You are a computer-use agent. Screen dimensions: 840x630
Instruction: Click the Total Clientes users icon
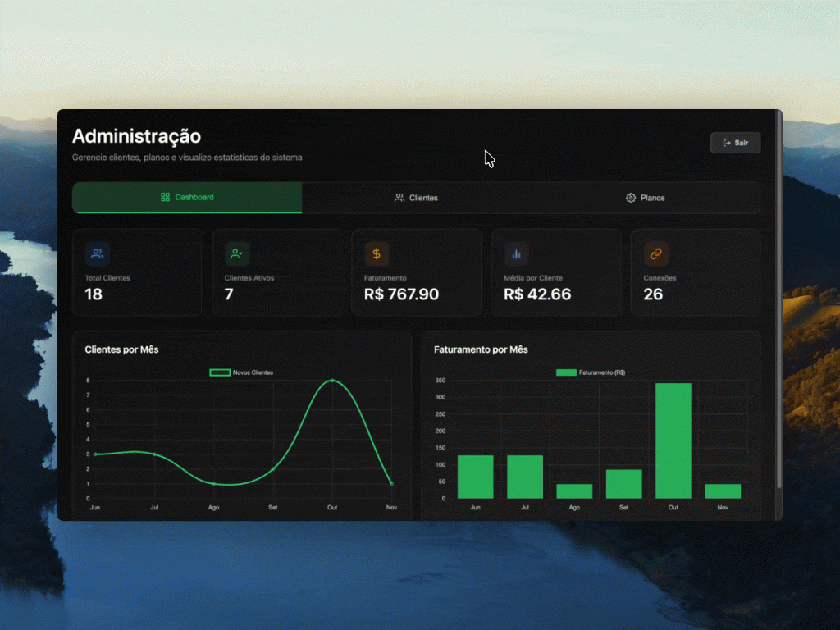(x=98, y=253)
